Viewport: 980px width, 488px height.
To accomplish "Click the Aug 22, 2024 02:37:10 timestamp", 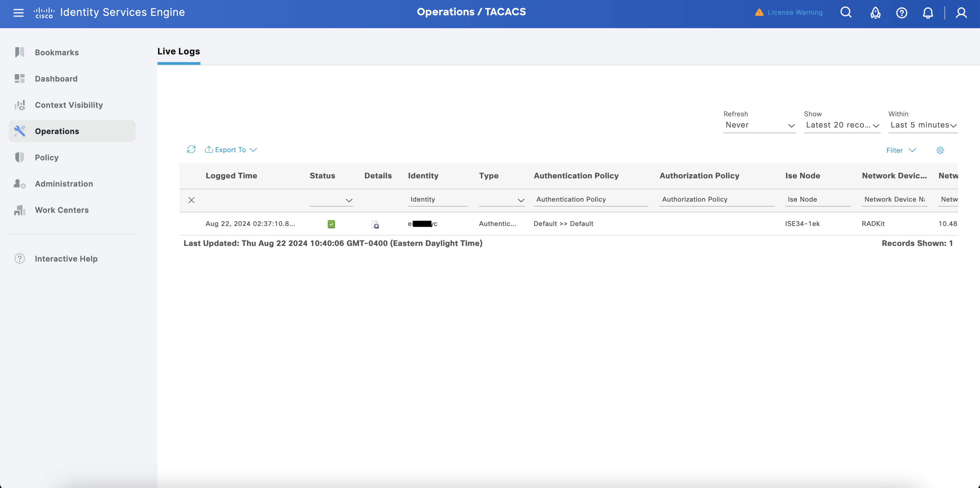I will coord(250,223).
